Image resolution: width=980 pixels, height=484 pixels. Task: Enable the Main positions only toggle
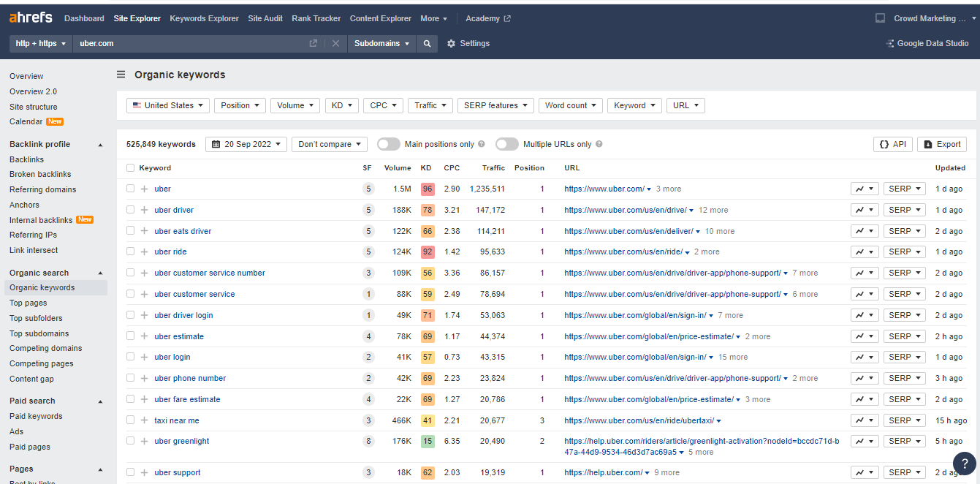pos(388,144)
